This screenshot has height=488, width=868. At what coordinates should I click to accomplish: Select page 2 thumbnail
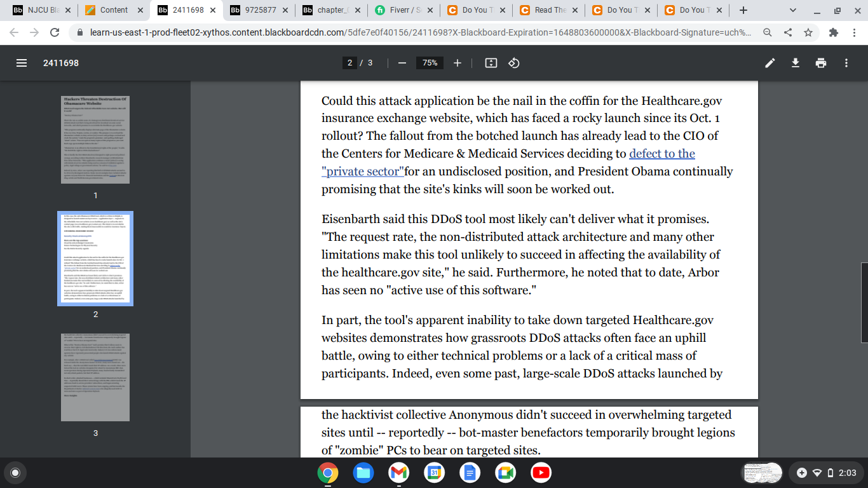pyautogui.click(x=95, y=258)
